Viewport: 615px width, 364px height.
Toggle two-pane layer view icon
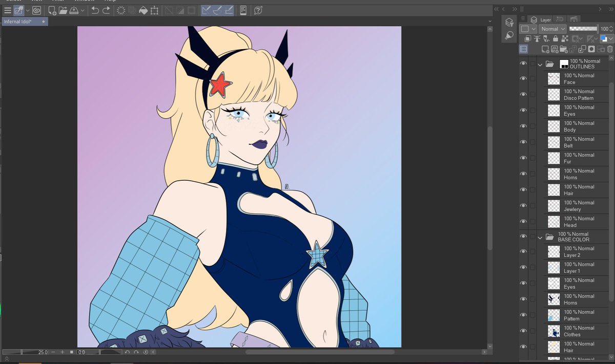523,49
